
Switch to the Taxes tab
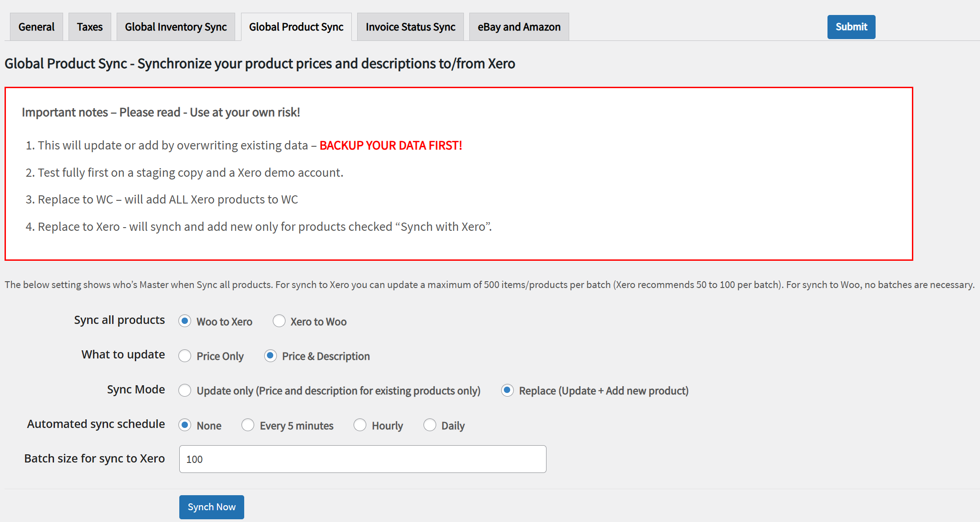coord(89,27)
